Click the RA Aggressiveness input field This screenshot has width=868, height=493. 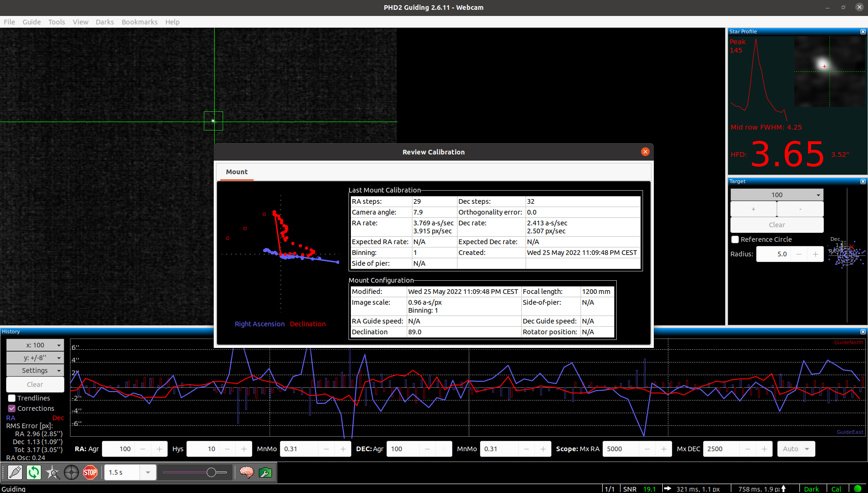(119, 449)
